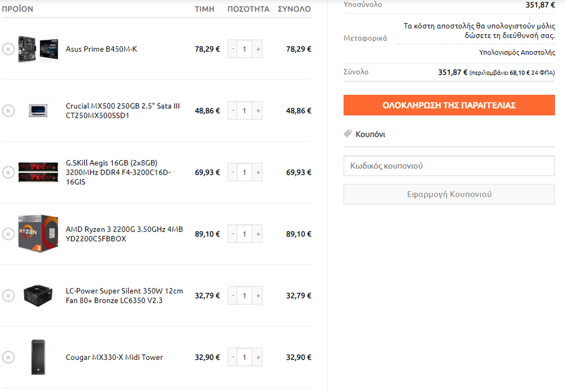Click the quantity field for Crucial MX500
Viewport: 566px width, 392px height.
pyautogui.click(x=245, y=111)
